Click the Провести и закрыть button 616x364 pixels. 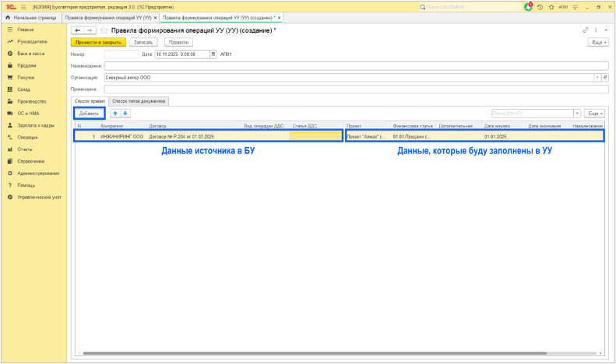(99, 42)
